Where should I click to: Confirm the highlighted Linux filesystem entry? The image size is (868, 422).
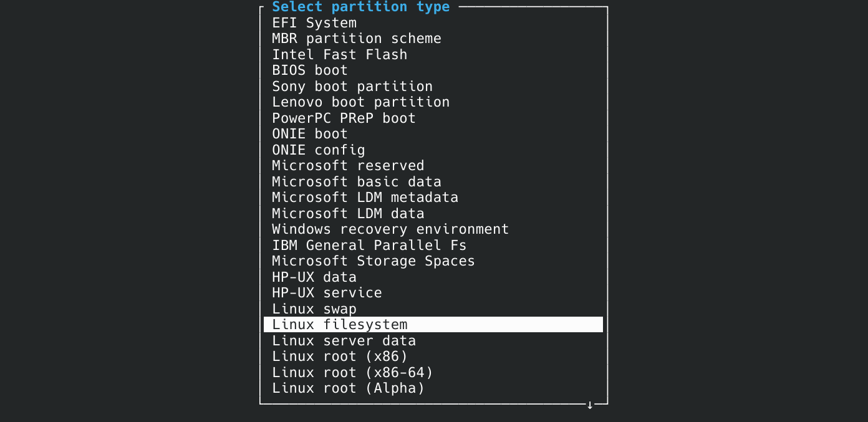tap(339, 324)
